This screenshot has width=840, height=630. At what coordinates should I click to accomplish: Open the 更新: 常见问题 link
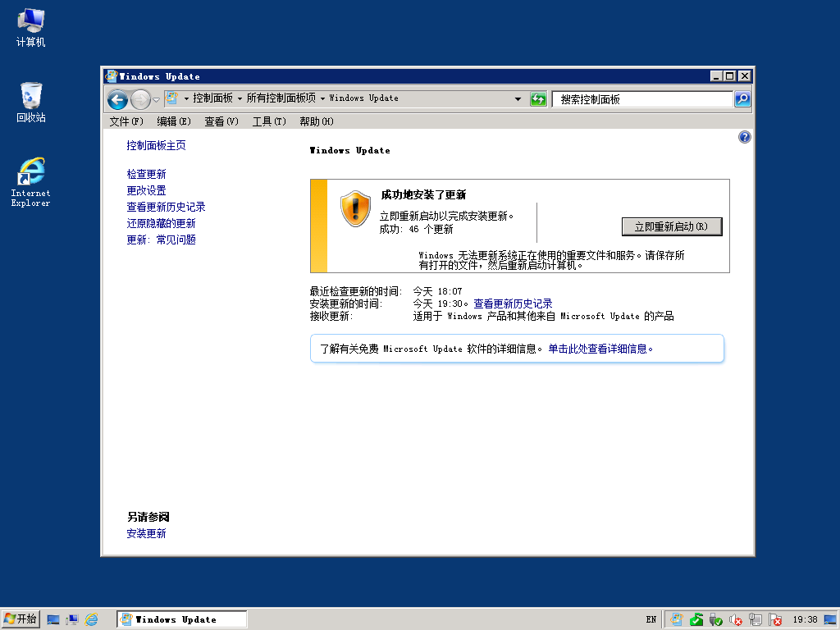(x=161, y=240)
